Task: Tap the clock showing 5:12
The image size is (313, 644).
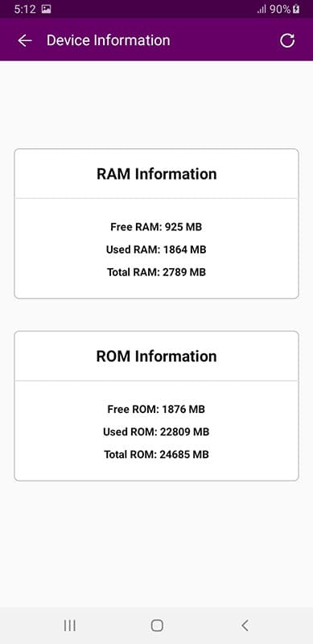Action: tap(26, 9)
